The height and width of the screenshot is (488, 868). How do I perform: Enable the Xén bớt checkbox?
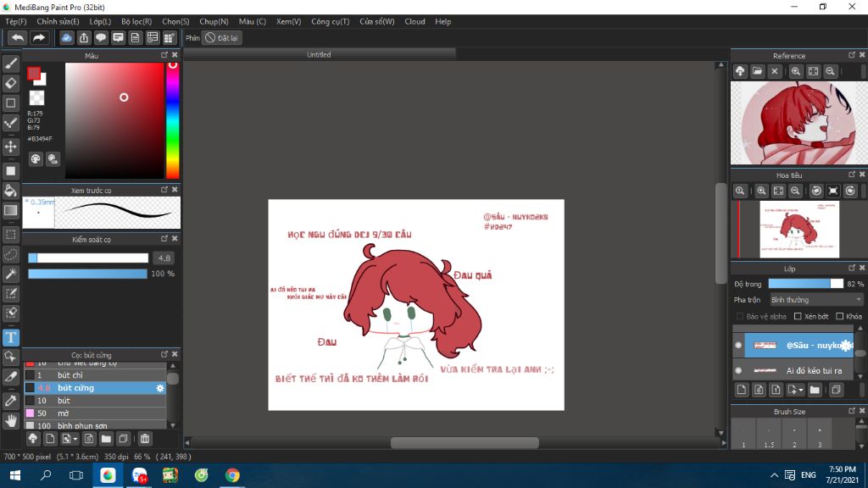(798, 317)
